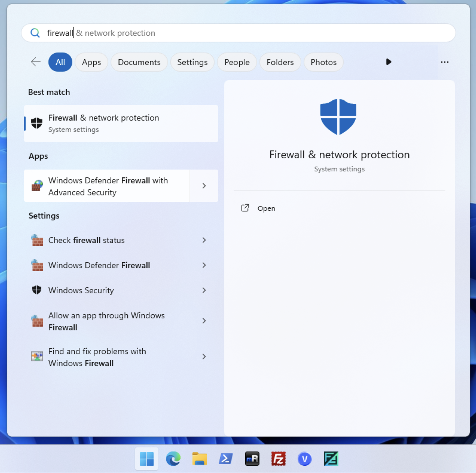
Task: Show more filters with the play arrow
Action: click(388, 62)
